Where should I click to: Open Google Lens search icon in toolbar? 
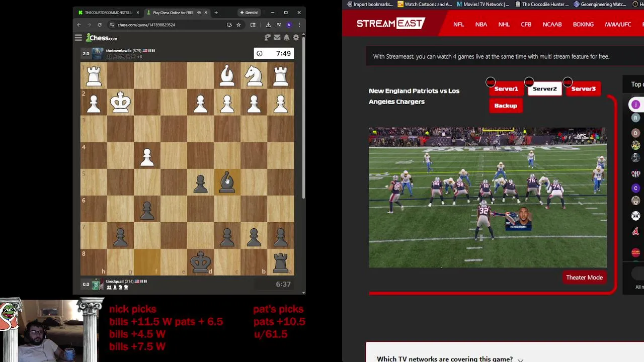253,25
